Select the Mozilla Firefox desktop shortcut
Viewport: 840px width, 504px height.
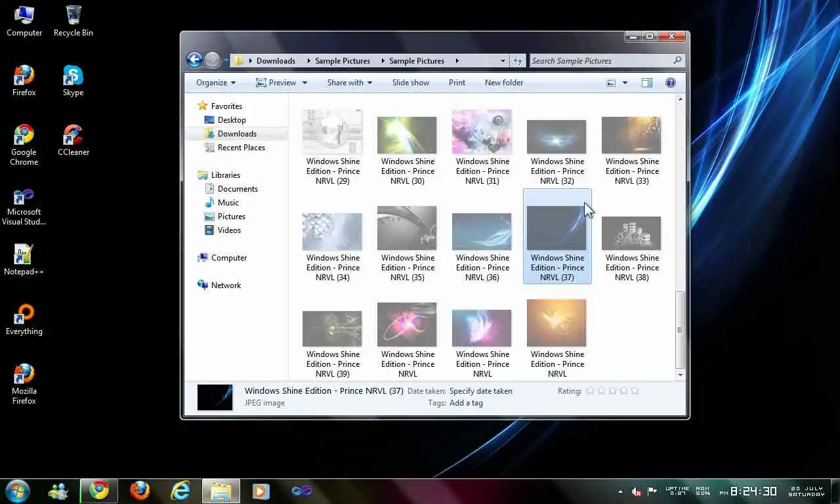tap(24, 384)
